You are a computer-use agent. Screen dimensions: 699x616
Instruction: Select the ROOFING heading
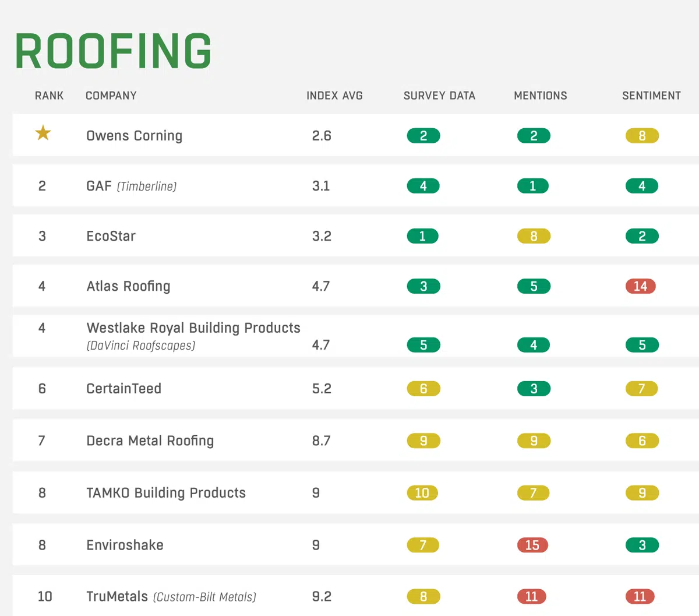coord(114,51)
